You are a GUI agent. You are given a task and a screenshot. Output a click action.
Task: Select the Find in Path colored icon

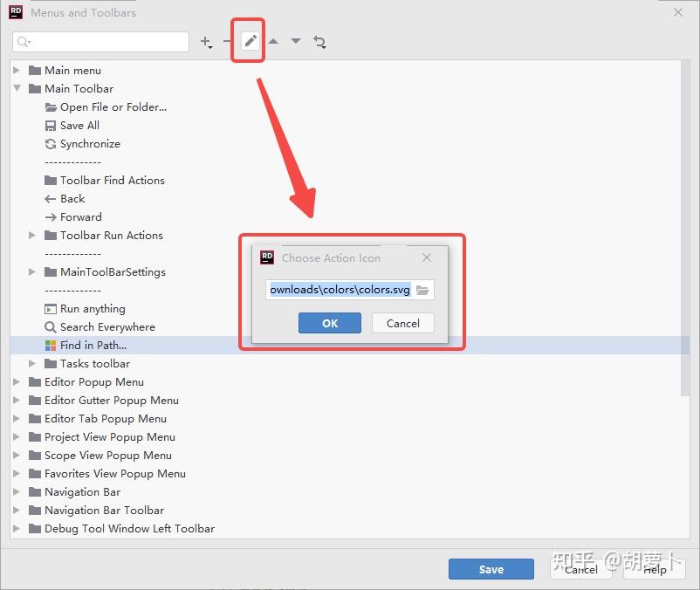pyautogui.click(x=51, y=346)
